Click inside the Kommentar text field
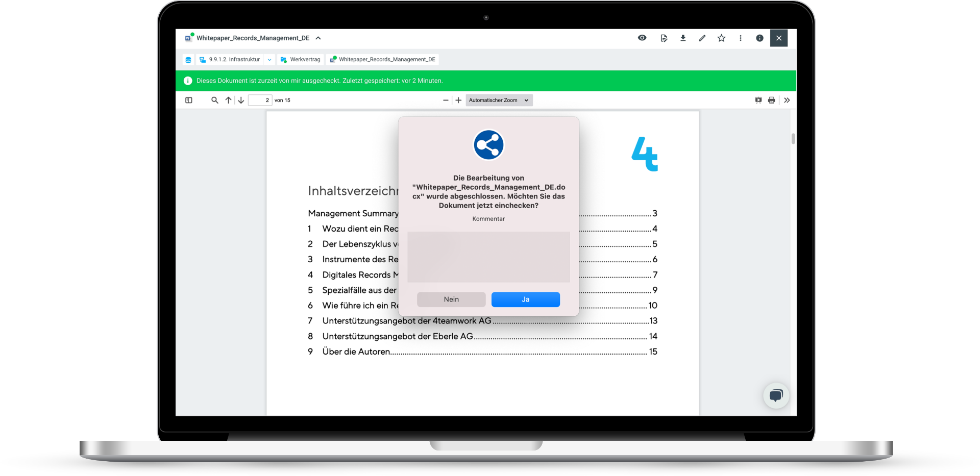Viewport: 980px width, 476px height. [488, 257]
